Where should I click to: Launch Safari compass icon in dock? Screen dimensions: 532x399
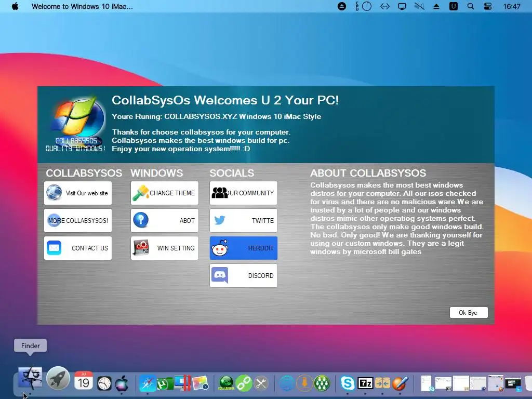(148, 383)
